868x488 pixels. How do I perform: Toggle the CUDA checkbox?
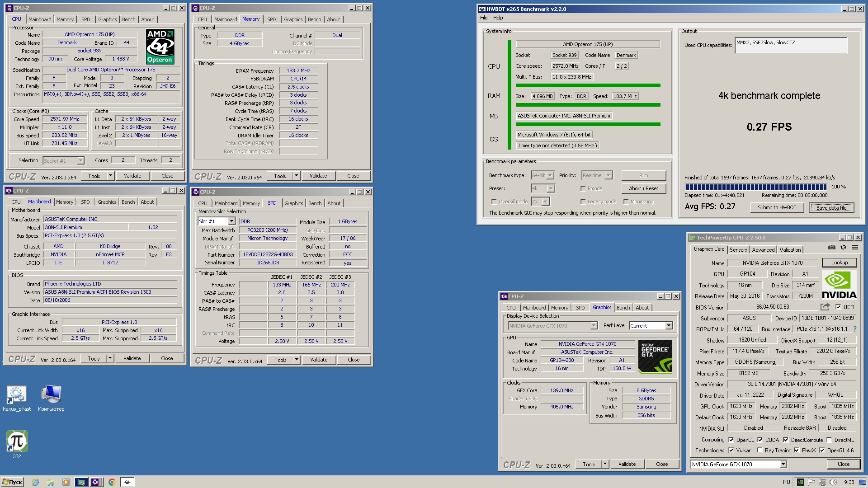760,440
